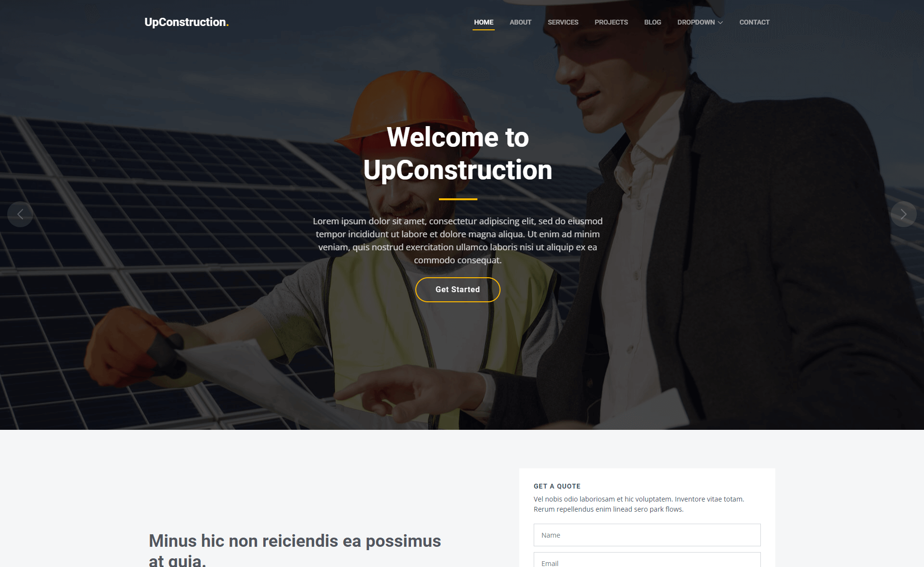Screen dimensions: 924x567
Task: Go to the Projects section
Action: pyautogui.click(x=611, y=22)
